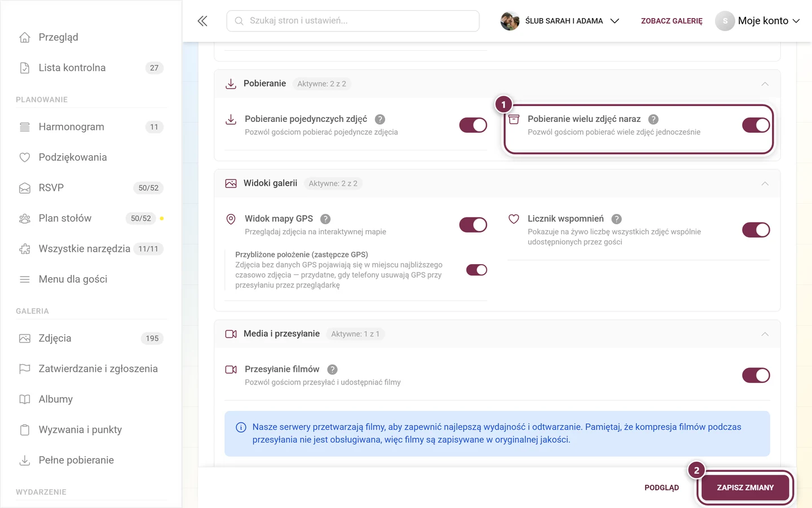This screenshot has width=812, height=508.
Task: Open the ZOBACZ GALERIĘ link
Action: [x=672, y=21]
